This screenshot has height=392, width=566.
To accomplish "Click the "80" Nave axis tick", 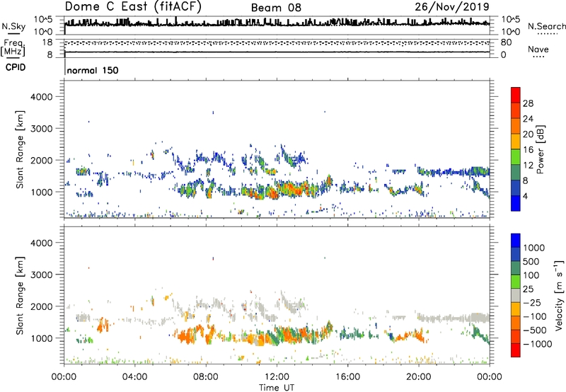I will (x=506, y=42).
